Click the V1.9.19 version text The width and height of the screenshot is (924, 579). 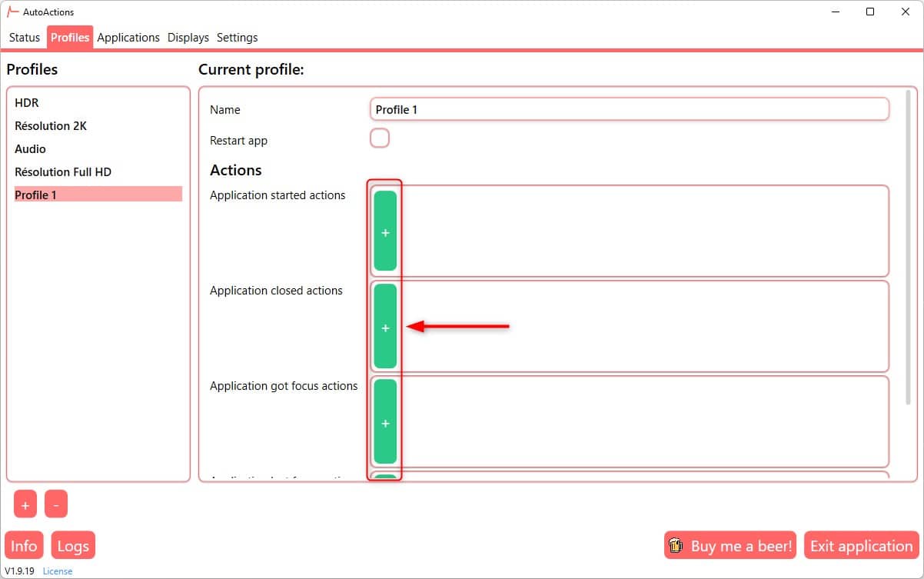[20, 571]
